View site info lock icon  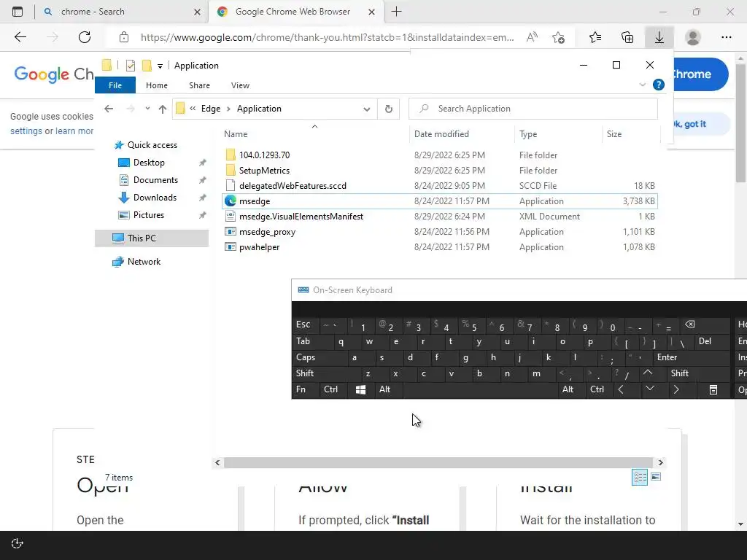point(124,37)
